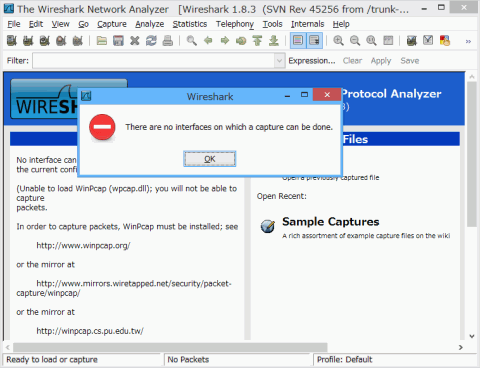Open the View menu

click(x=60, y=24)
